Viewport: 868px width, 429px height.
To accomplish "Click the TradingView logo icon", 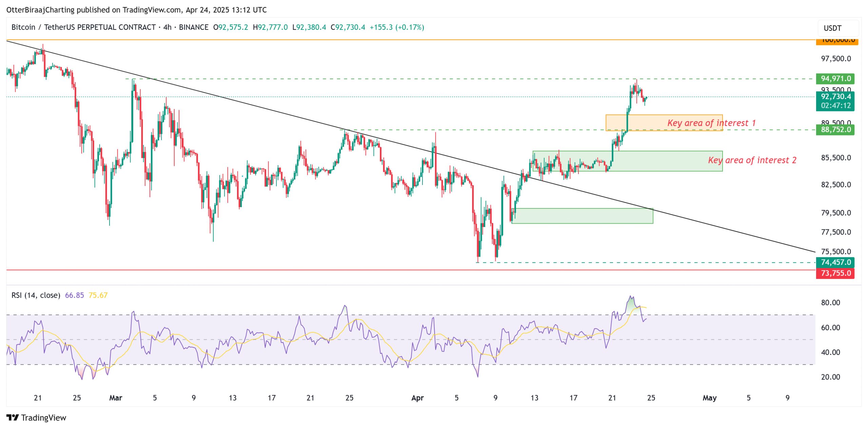I will click(x=13, y=417).
